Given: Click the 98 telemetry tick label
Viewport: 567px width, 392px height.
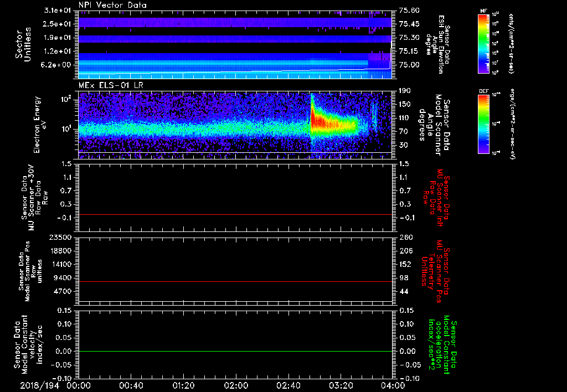Looking at the screenshot, I should 404,278.
